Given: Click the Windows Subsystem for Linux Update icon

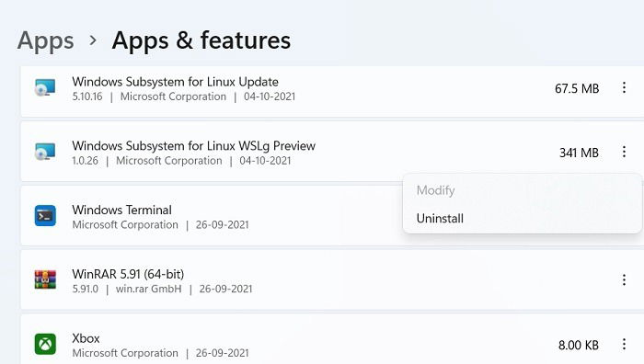Looking at the screenshot, I should point(45,88).
